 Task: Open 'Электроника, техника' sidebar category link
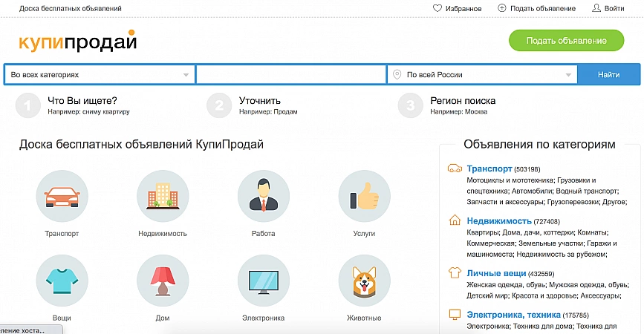513,315
